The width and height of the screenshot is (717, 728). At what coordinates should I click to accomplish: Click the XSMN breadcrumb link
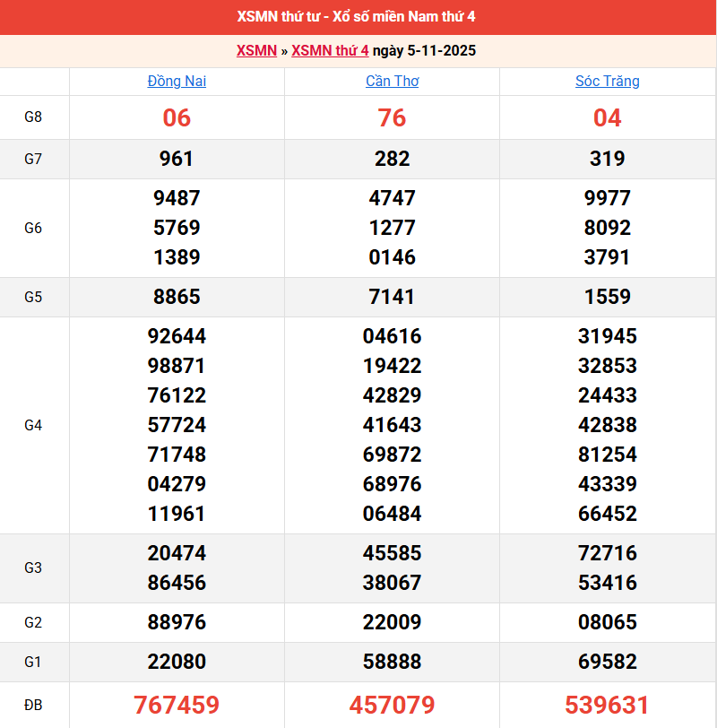point(256,51)
